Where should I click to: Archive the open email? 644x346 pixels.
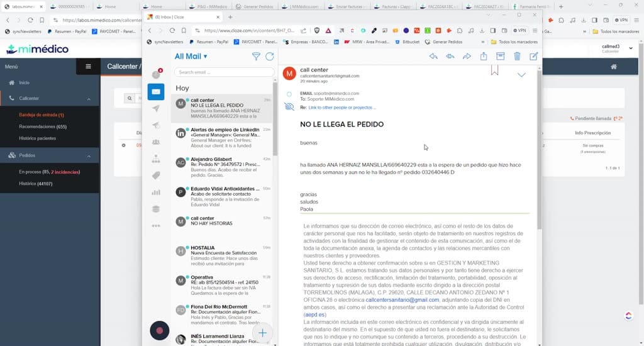pos(500,56)
